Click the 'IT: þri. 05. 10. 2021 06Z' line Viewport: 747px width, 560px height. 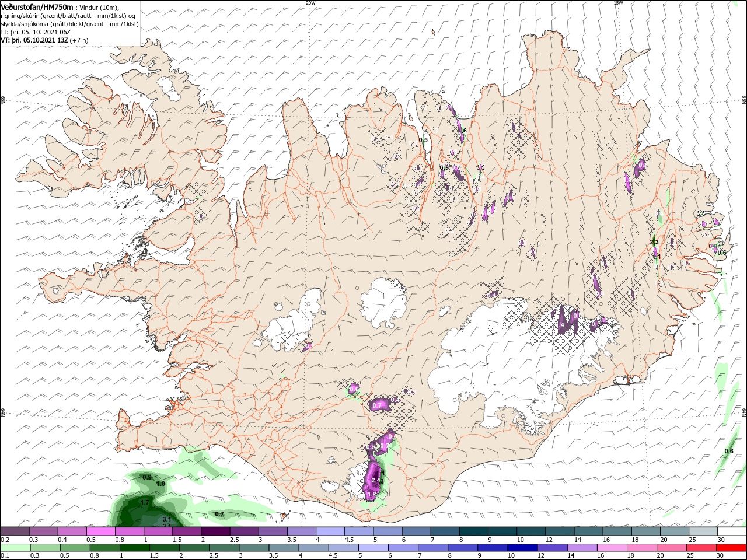pos(37,32)
